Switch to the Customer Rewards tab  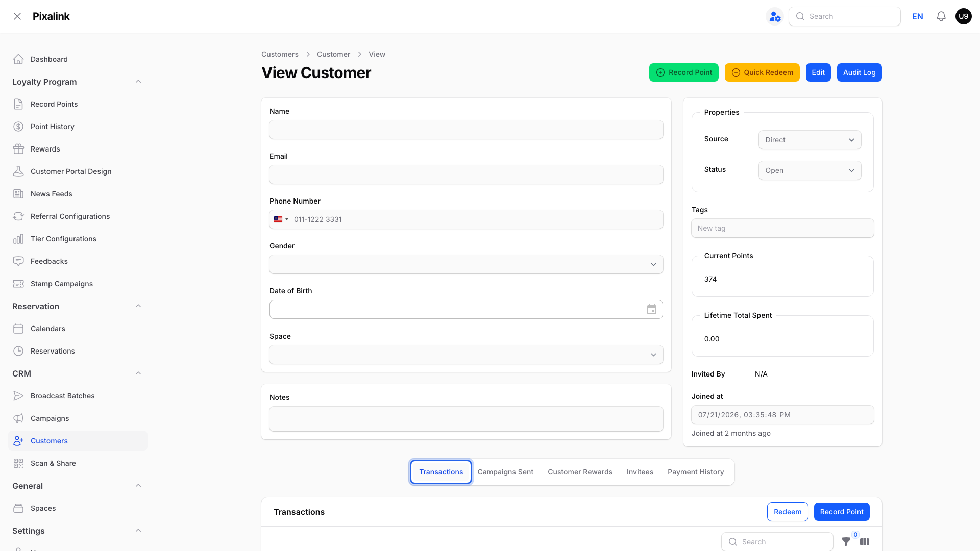pos(580,472)
